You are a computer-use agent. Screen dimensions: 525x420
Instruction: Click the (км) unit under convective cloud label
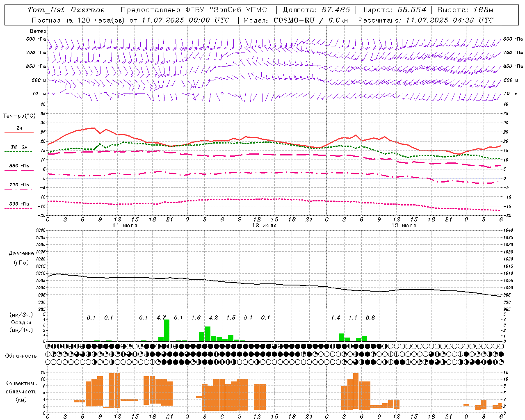(x=21, y=399)
